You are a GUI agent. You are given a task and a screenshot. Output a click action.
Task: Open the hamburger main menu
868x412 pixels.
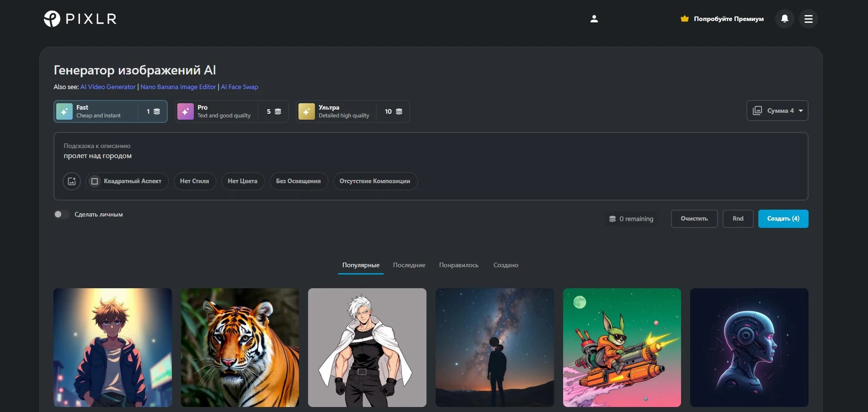(809, 19)
